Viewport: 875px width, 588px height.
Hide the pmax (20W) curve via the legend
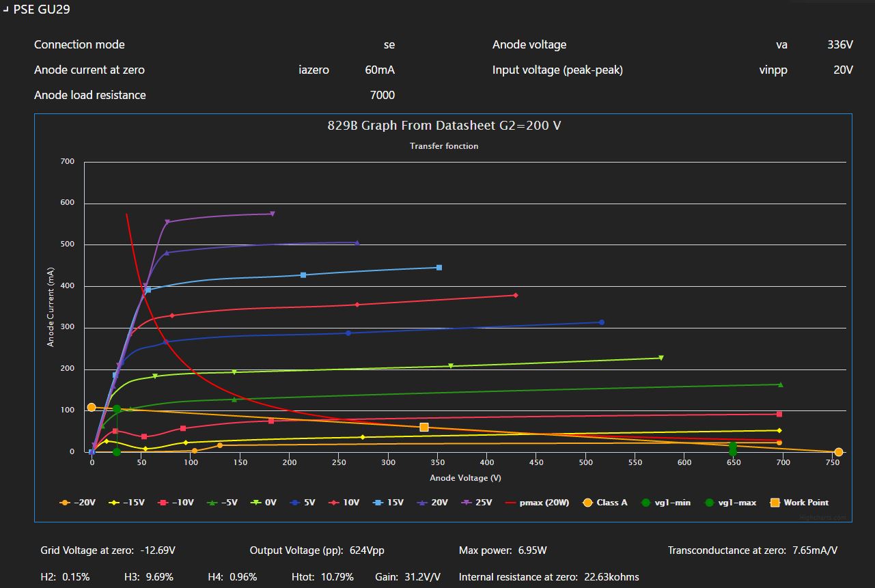537,503
